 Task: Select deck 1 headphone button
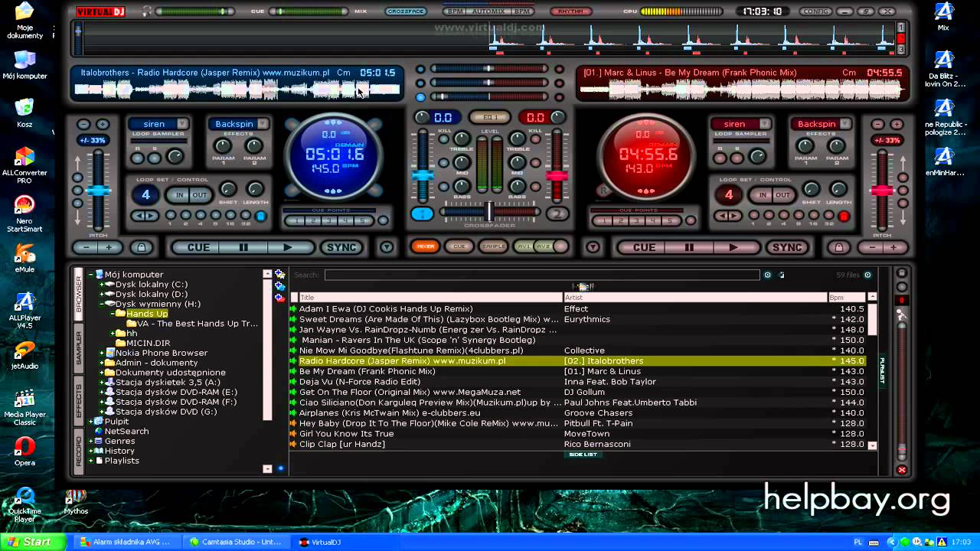tap(421, 214)
